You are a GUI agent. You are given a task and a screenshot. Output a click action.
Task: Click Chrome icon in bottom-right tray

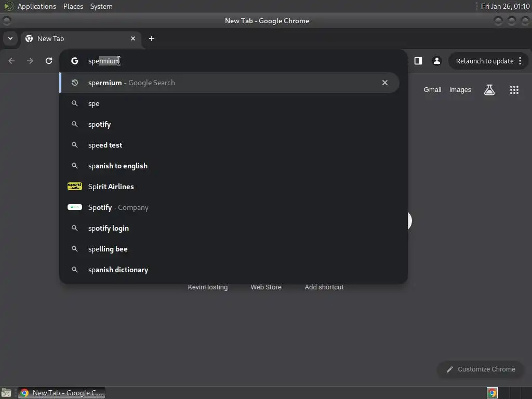(492, 393)
